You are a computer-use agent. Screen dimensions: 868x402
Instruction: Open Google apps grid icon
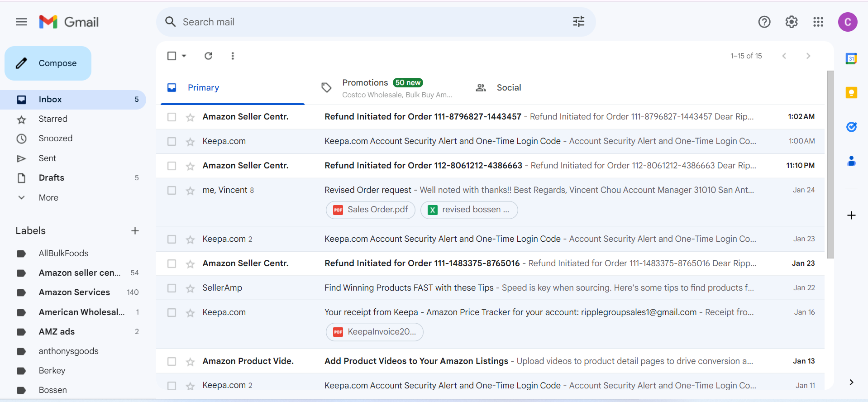coord(818,22)
